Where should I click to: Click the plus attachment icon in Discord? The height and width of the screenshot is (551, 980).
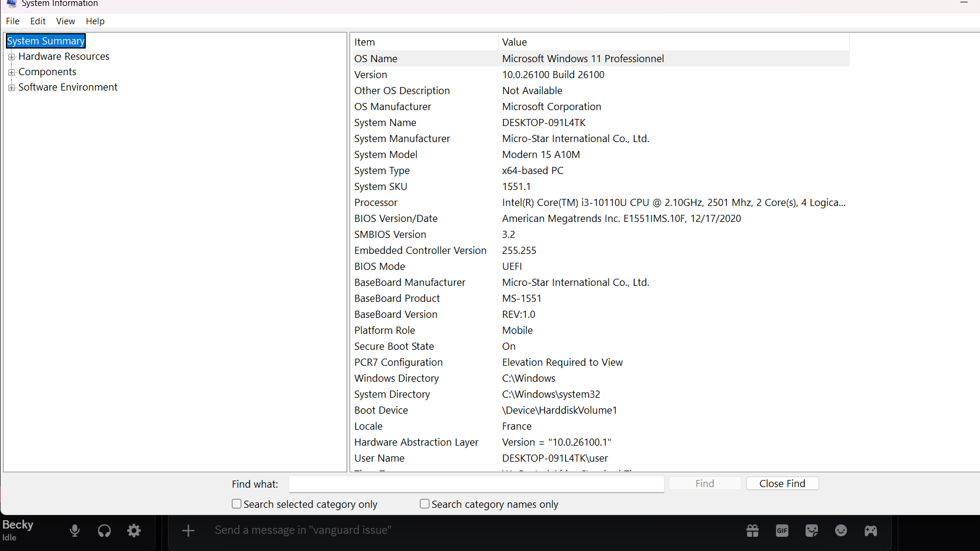188,531
